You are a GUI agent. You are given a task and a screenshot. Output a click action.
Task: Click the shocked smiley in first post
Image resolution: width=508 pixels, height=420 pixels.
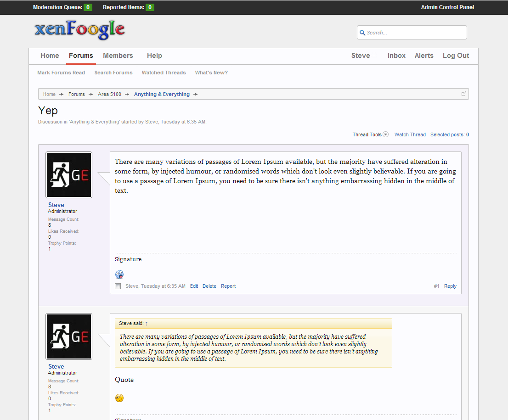point(119,274)
